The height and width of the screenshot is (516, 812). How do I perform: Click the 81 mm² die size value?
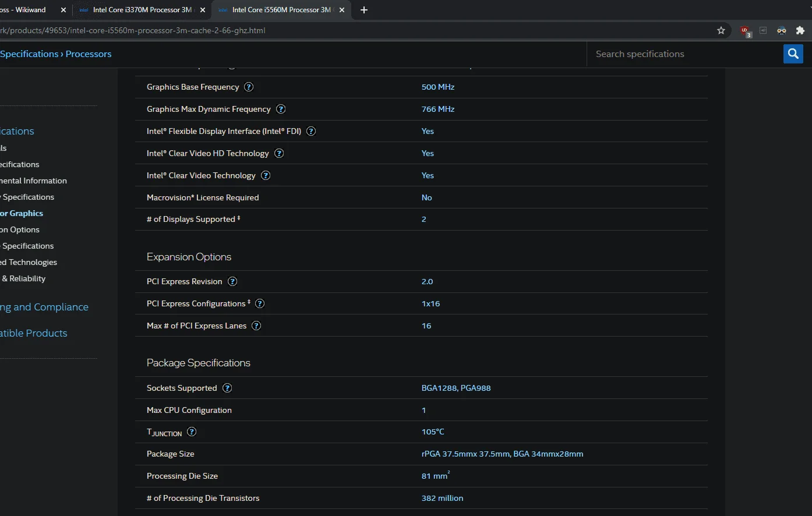click(436, 475)
